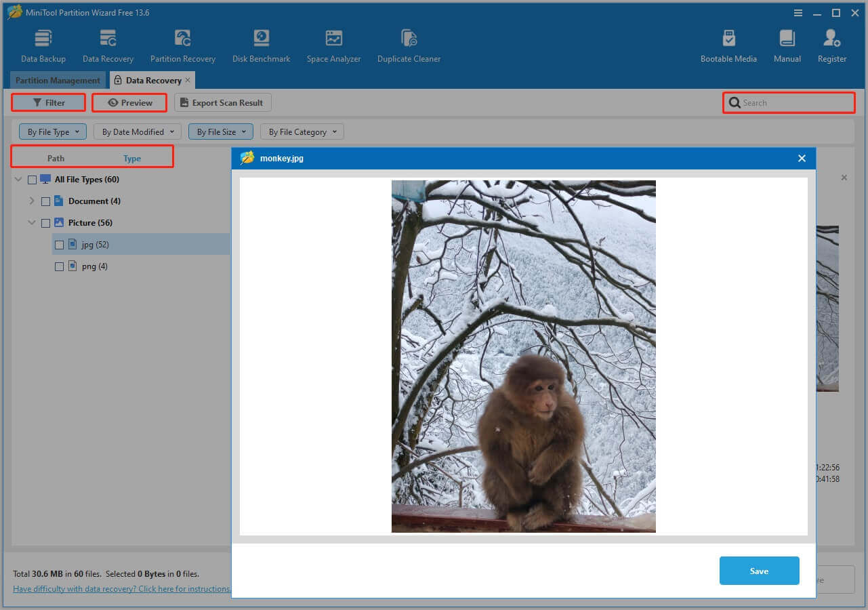Open the Manual
This screenshot has width=868, height=610.
[x=786, y=44]
